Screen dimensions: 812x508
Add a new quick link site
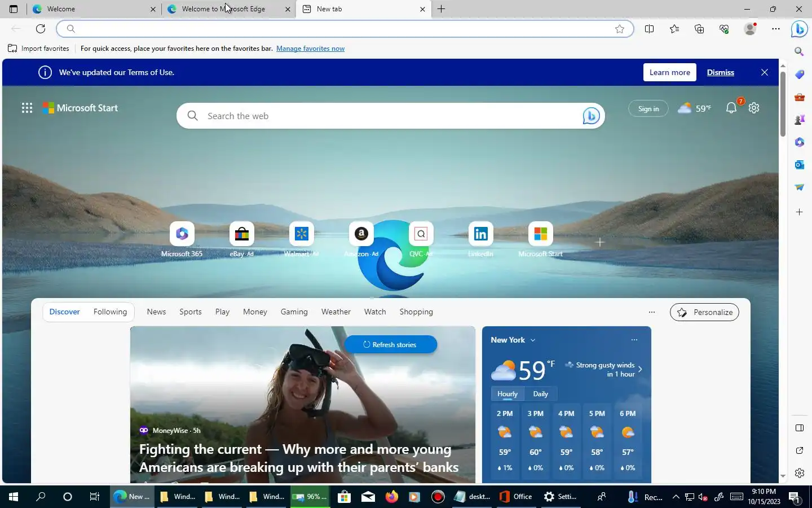(600, 242)
